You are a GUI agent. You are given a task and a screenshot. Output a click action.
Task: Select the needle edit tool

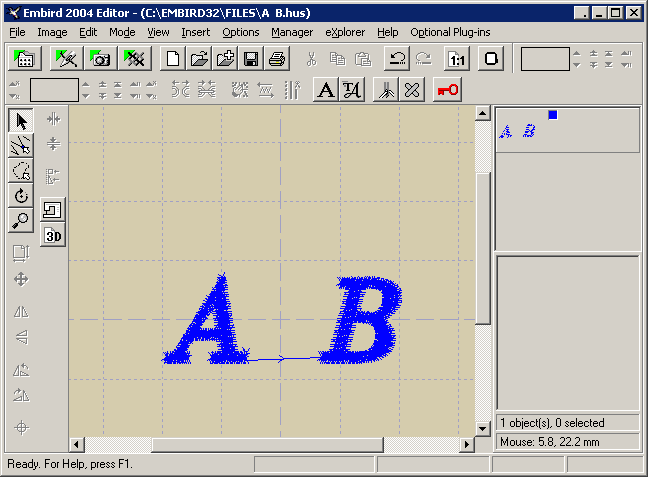[21, 145]
